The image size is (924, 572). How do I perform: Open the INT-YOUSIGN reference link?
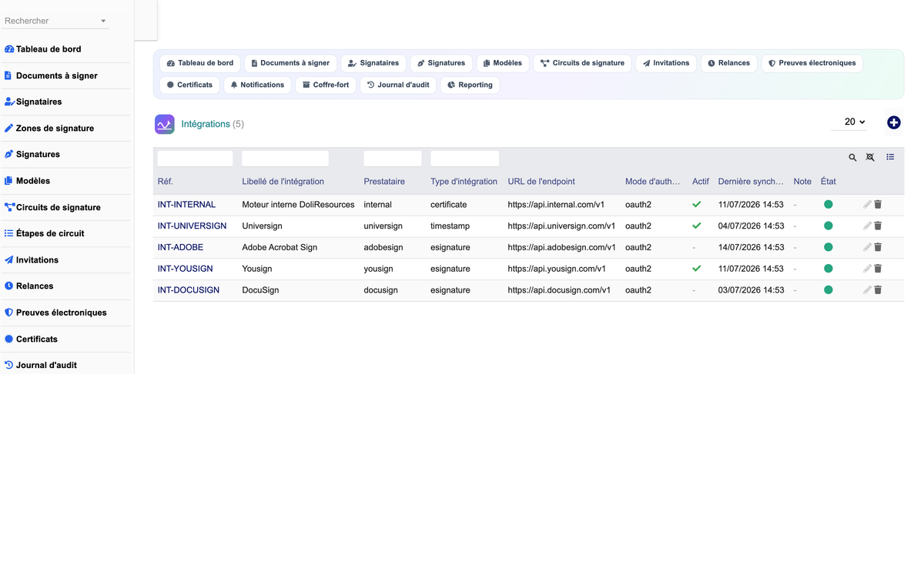coord(185,269)
